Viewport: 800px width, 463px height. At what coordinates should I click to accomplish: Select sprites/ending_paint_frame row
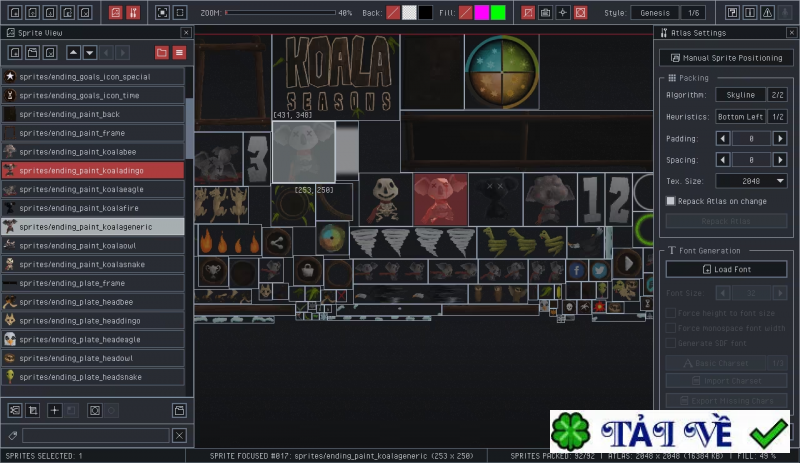pos(93,133)
